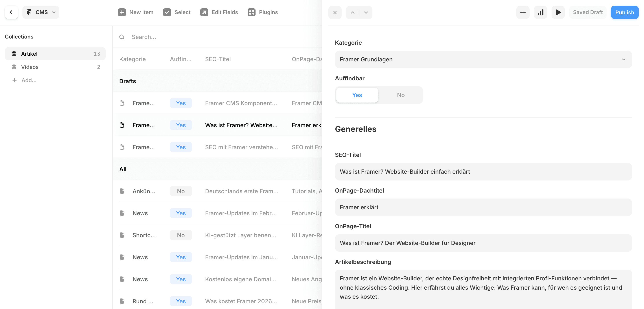Toggle the No badge on the Shortcut row

pyautogui.click(x=180, y=235)
